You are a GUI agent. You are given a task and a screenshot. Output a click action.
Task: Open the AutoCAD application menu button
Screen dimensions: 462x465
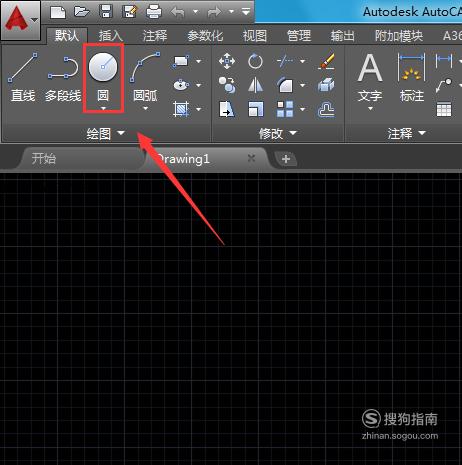[x=20, y=20]
